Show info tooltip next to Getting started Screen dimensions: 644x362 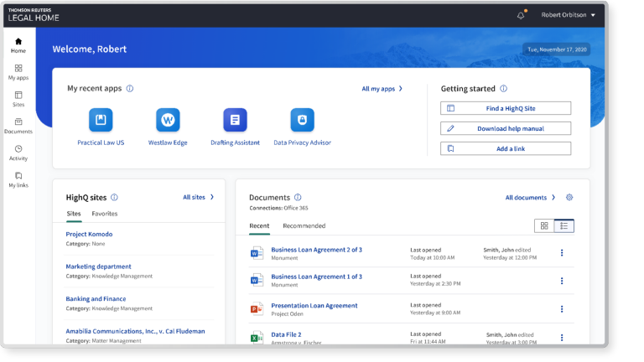pyautogui.click(x=503, y=89)
